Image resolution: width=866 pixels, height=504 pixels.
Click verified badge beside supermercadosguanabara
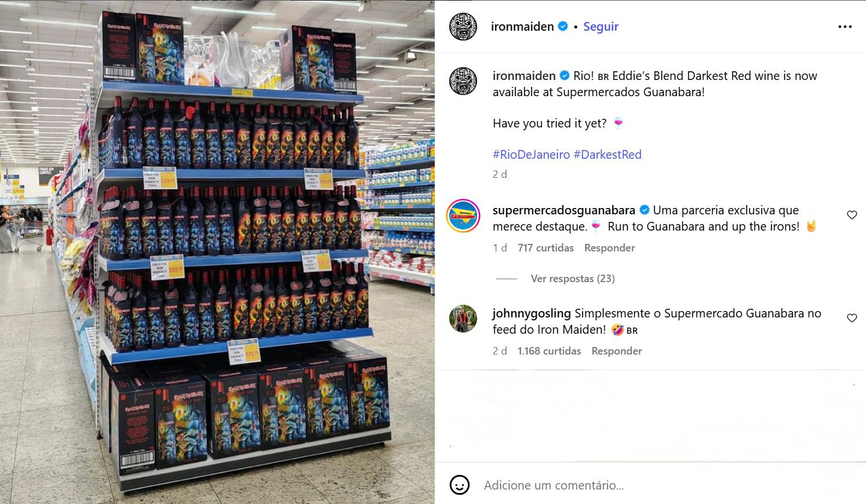click(644, 210)
